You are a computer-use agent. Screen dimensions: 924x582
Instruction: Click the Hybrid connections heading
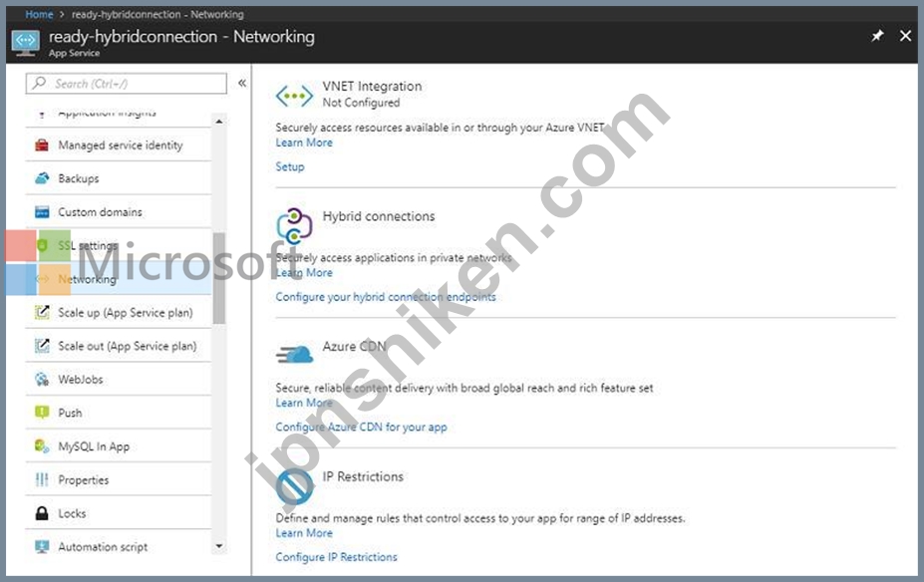point(379,216)
